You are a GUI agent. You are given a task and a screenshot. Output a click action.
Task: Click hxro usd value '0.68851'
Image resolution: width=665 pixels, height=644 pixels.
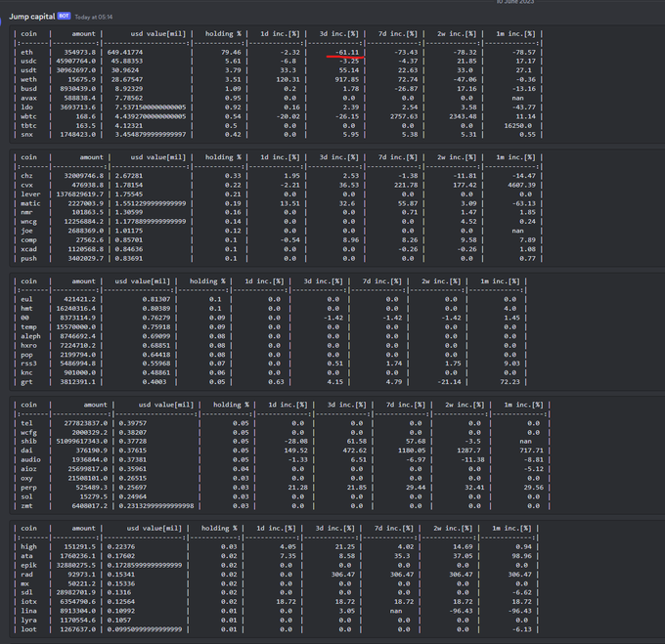(x=156, y=346)
